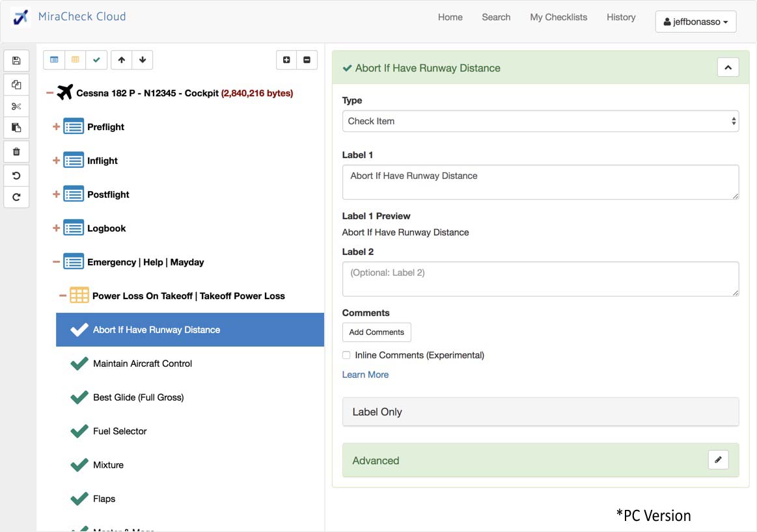This screenshot has height=532, width=757.
Task: Select Best Glide (Full Gross) item
Action: click(x=138, y=397)
